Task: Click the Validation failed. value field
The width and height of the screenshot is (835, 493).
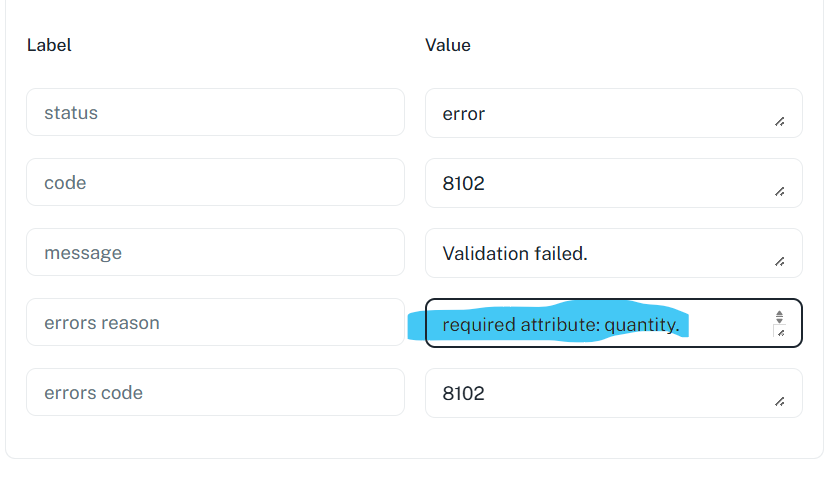Action: tap(613, 253)
